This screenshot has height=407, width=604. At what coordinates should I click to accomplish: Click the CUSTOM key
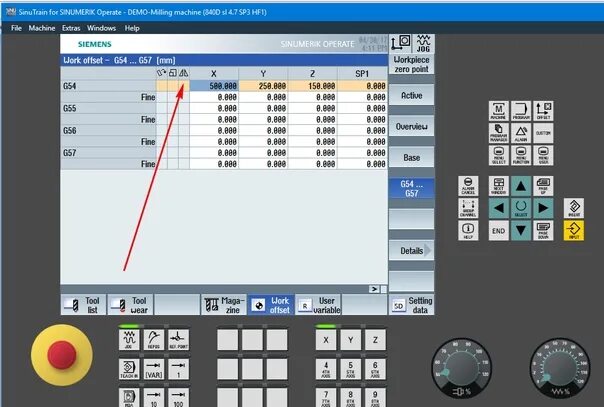tap(543, 133)
